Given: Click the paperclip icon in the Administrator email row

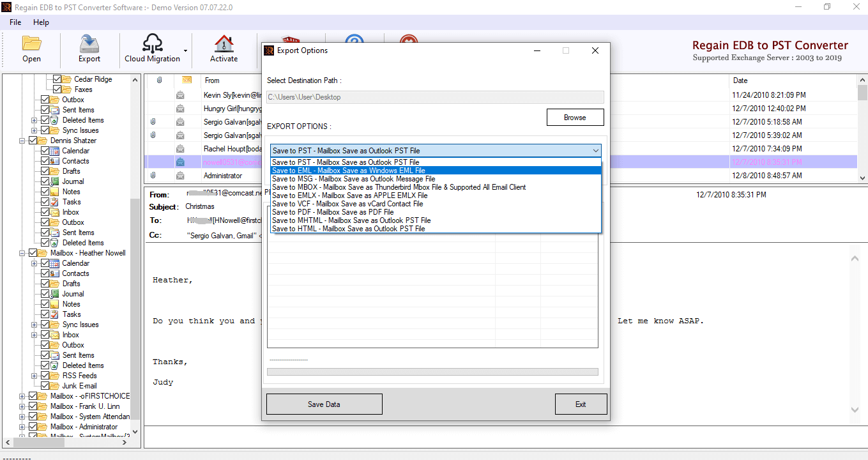Looking at the screenshot, I should (153, 176).
